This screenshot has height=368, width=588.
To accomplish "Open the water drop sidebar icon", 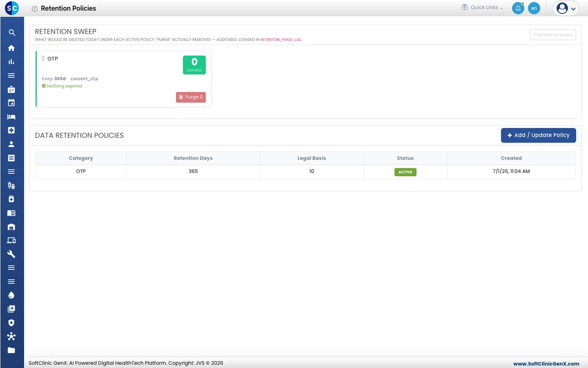I will [x=11, y=295].
